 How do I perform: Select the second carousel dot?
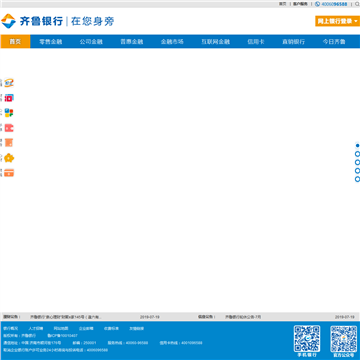click(357, 154)
